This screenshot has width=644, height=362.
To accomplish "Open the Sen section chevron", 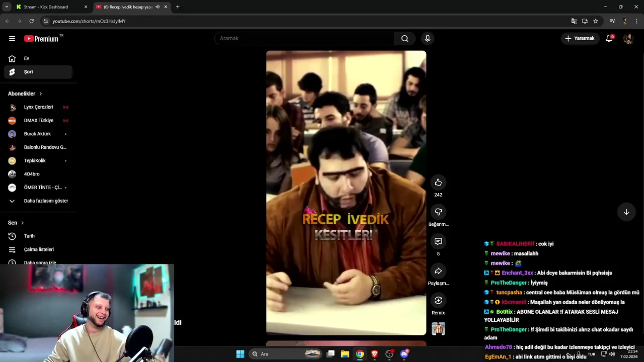I will [x=22, y=223].
